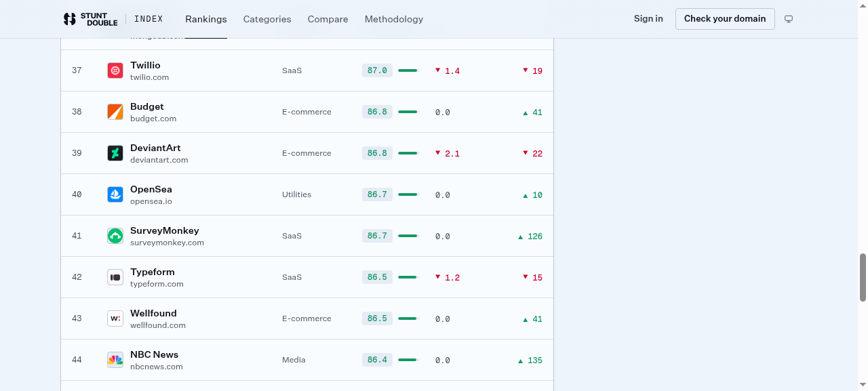Image resolution: width=868 pixels, height=391 pixels.
Task: Click Typeform's rank drop of 15
Action: coord(532,277)
